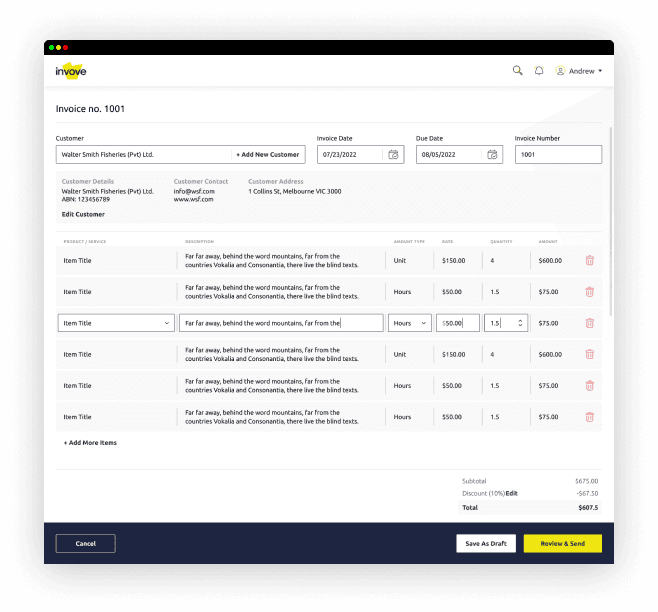Click the Due Date field 08/05/2022
658x612 pixels.
(460, 154)
